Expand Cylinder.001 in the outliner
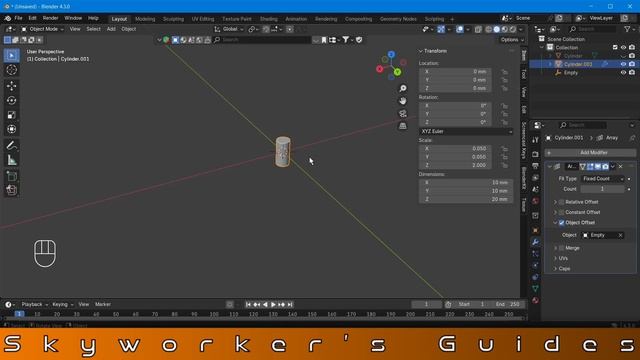 (550, 64)
